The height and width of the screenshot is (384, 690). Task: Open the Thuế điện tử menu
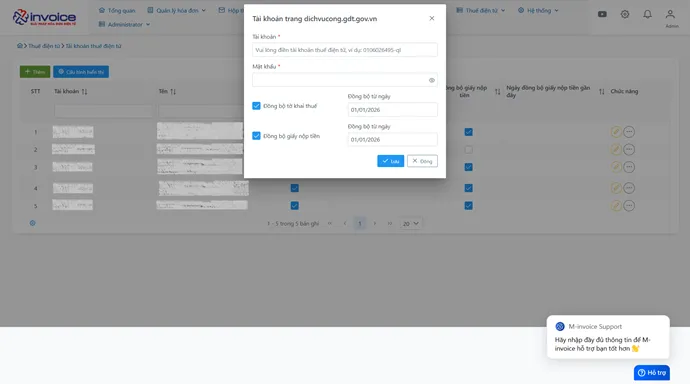481,10
